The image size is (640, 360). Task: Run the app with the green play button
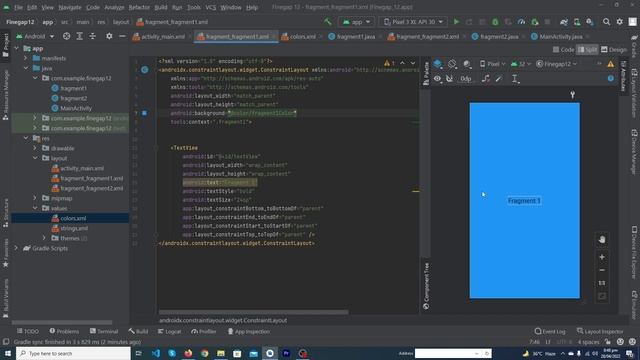tap(456, 22)
